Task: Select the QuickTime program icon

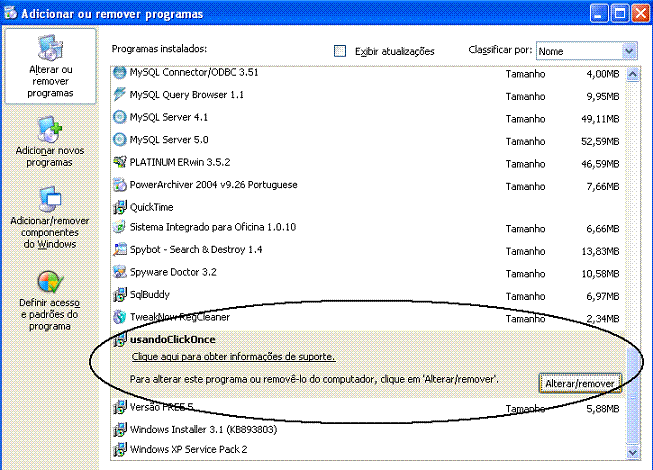Action: [x=120, y=207]
